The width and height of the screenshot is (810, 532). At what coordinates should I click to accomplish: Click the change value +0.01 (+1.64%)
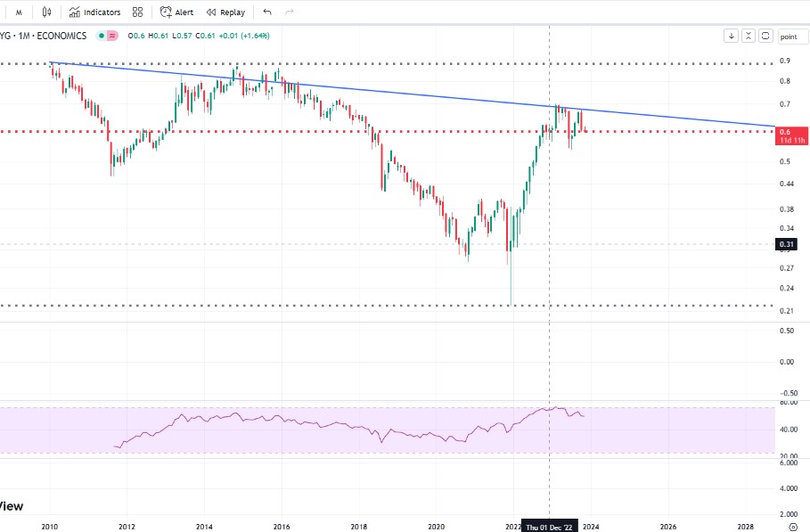(x=244, y=36)
